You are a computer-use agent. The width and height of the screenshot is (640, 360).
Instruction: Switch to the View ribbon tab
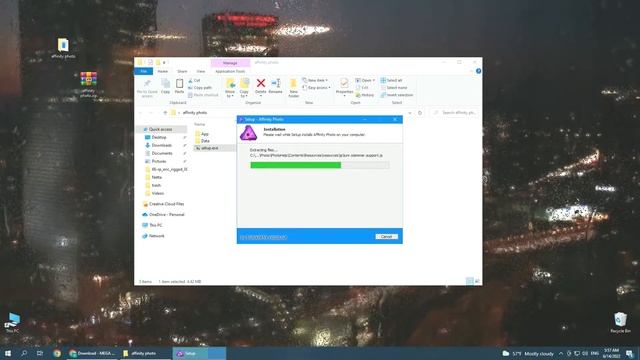click(200, 71)
